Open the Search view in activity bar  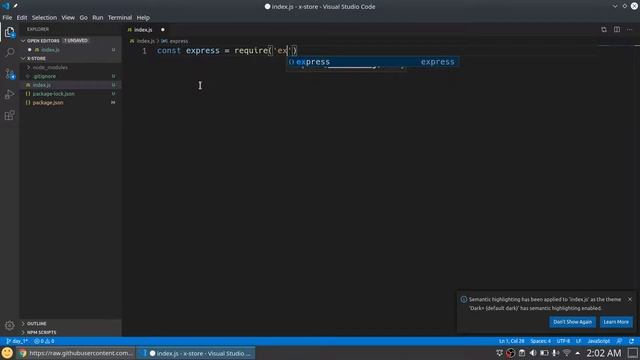point(9,53)
